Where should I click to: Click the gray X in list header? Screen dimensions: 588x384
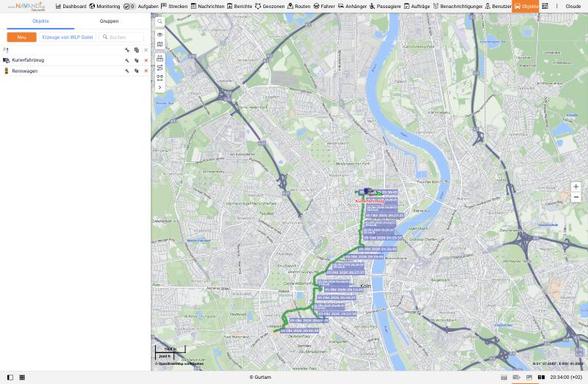(146, 50)
